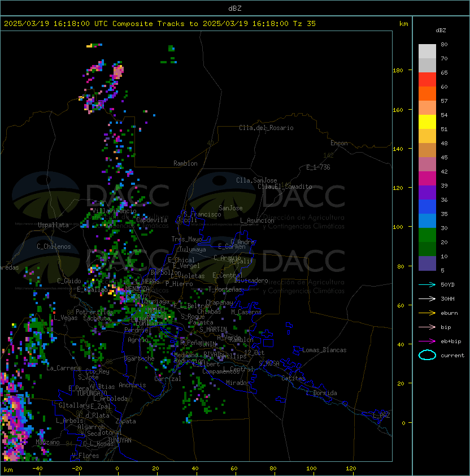Select the bright yellow swatch below 54 dBZ
470x476 pixels.
point(427,122)
